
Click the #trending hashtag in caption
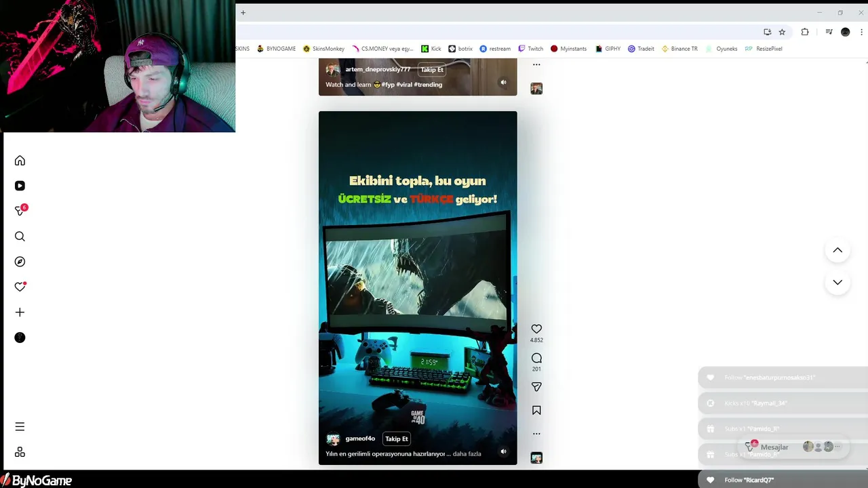(428, 85)
